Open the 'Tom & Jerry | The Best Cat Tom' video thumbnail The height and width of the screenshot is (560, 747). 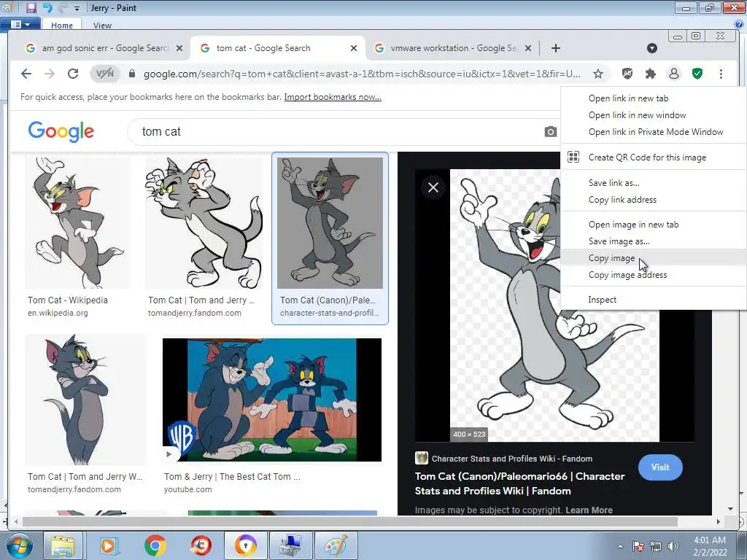[272, 400]
